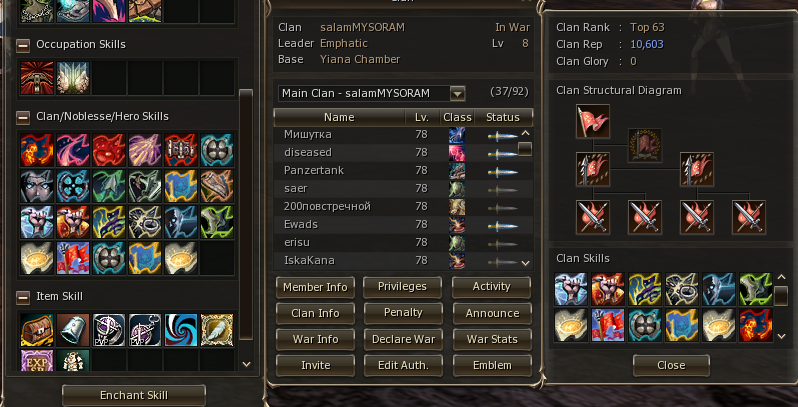This screenshot has height=407, width=798.
Task: Select member Panzertank in the clan list
Action: [x=403, y=170]
